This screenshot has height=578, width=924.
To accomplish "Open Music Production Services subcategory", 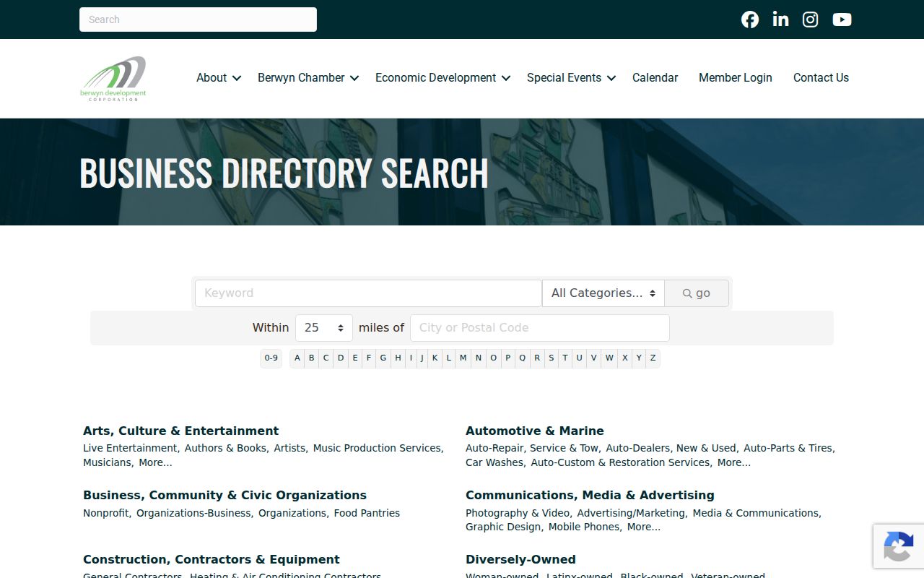I will (x=377, y=449).
